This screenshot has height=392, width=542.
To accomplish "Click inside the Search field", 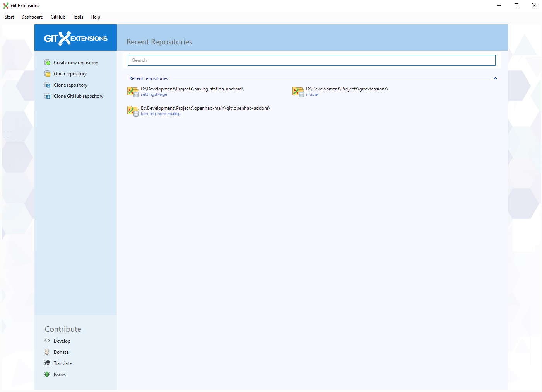I will pyautogui.click(x=311, y=60).
